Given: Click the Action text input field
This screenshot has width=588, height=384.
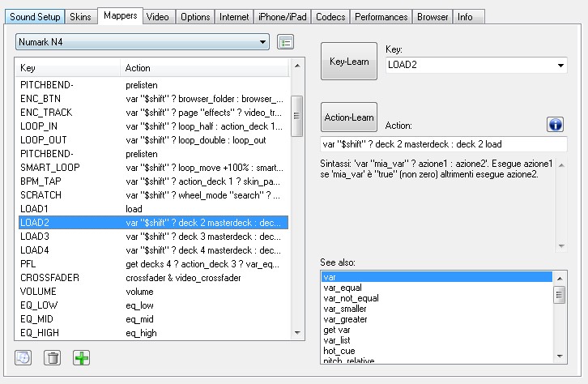Looking at the screenshot, I should point(443,144).
